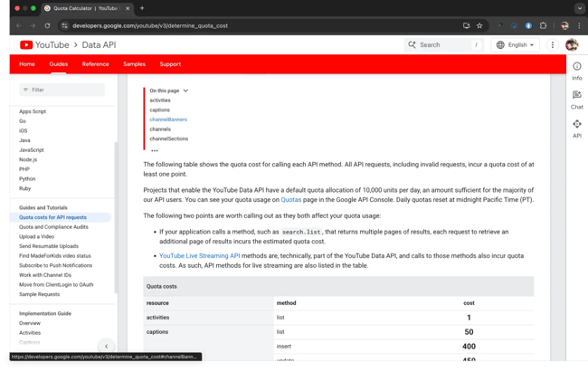Open the Support tab
The height and width of the screenshot is (372, 588).
click(x=170, y=64)
